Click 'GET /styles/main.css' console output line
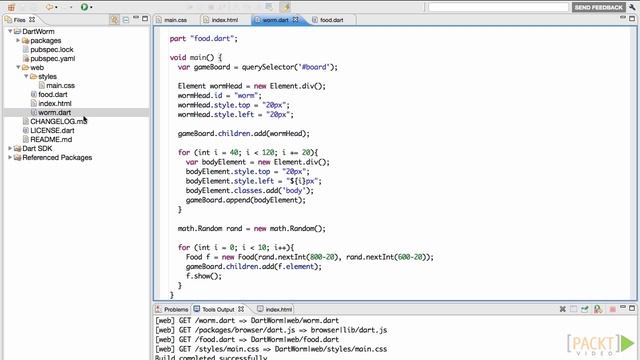640x360 pixels. point(271,349)
